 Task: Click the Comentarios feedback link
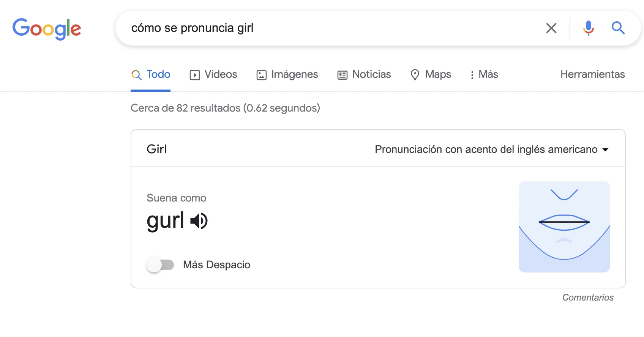point(588,298)
